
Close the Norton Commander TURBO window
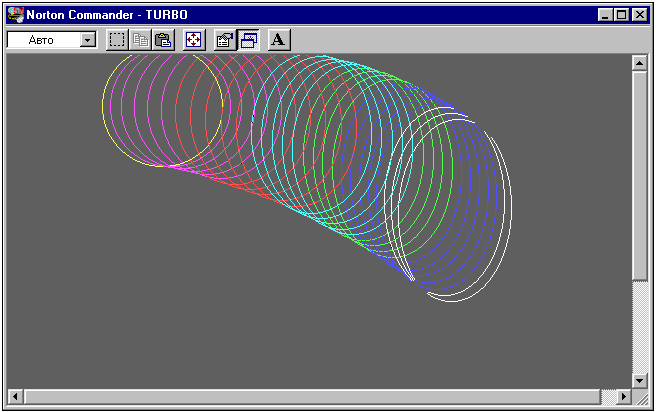(x=640, y=15)
